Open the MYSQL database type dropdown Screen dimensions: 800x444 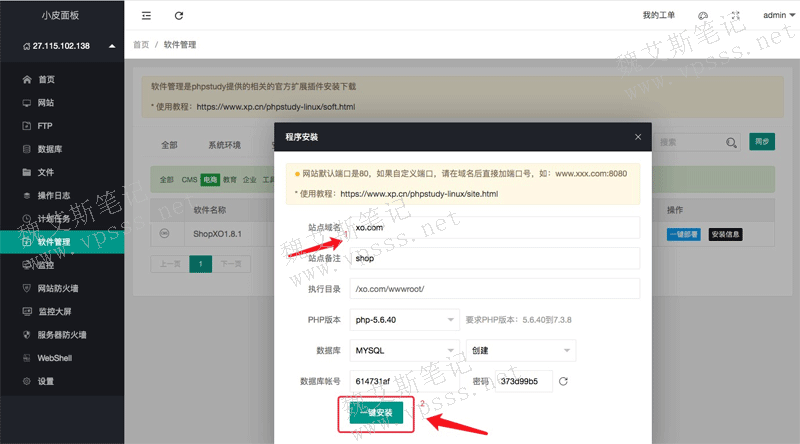(404, 351)
